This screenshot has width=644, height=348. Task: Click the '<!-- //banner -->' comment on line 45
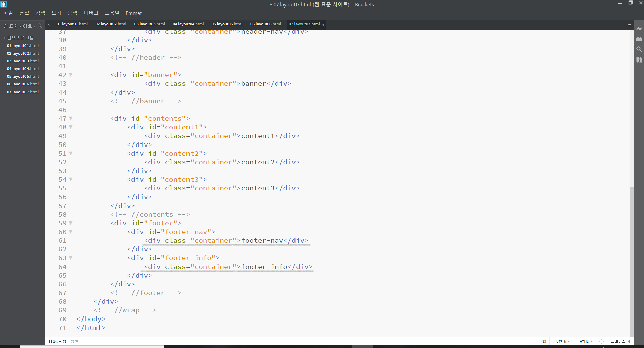146,101
